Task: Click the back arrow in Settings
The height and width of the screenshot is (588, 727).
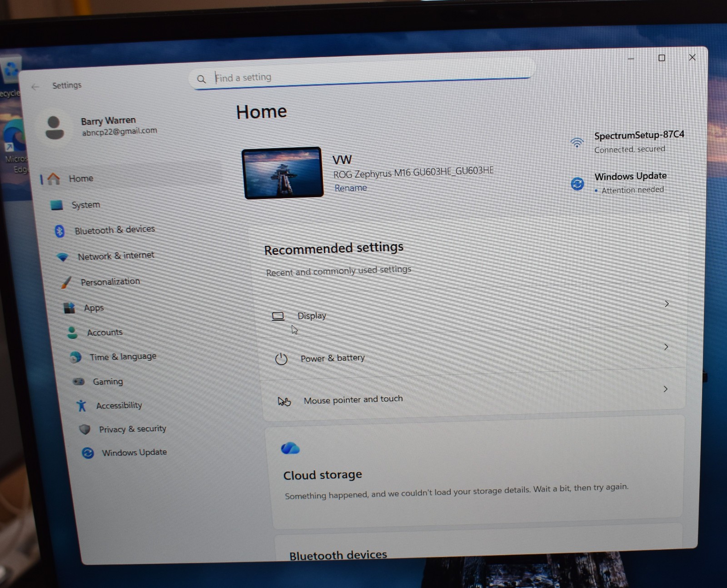Action: coord(35,87)
